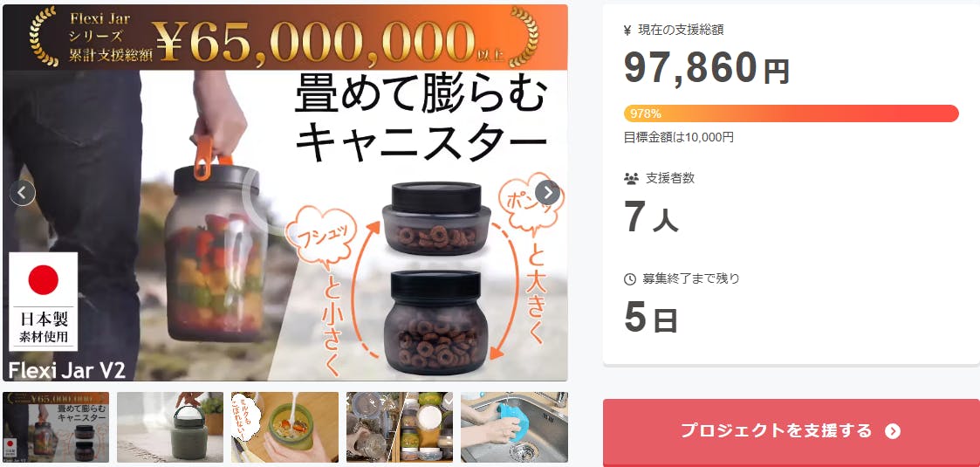The image size is (980, 467).
Task: Click the supporters people icon
Action: 631,178
